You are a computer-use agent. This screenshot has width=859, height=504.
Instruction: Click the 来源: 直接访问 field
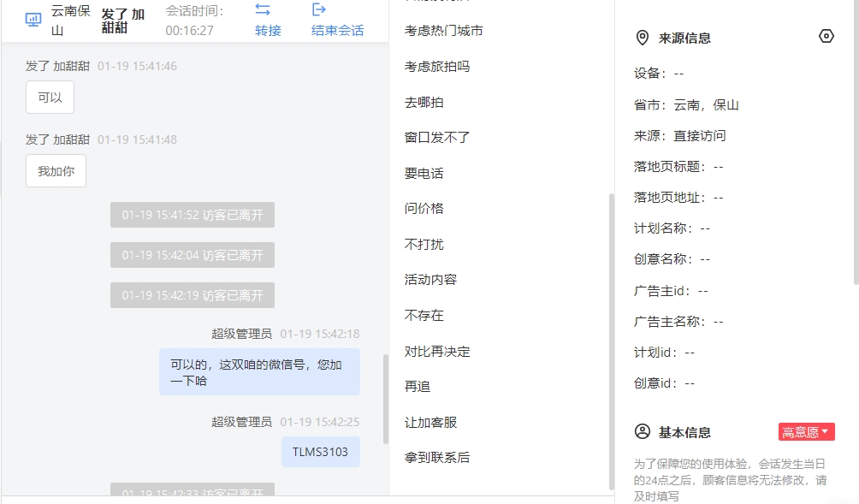click(680, 136)
